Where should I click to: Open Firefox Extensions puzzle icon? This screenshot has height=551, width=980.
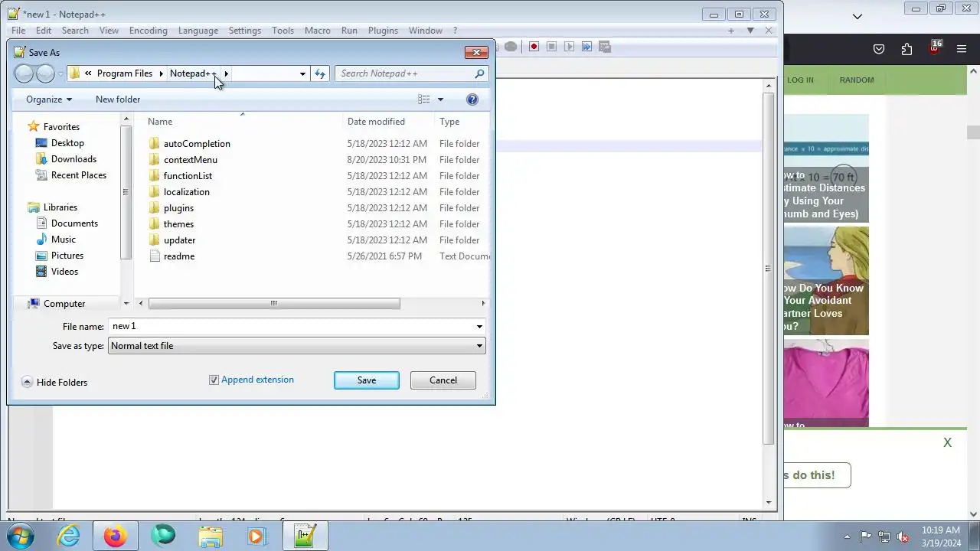click(x=906, y=49)
